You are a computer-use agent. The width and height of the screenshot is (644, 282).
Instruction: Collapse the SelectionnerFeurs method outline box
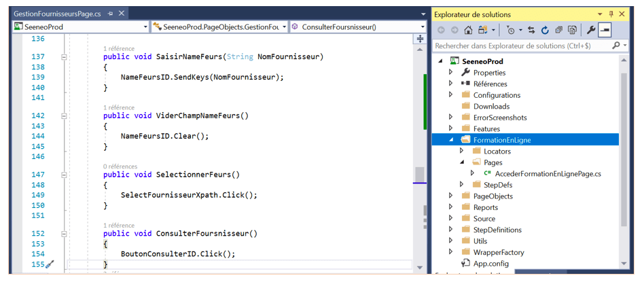[x=64, y=175]
